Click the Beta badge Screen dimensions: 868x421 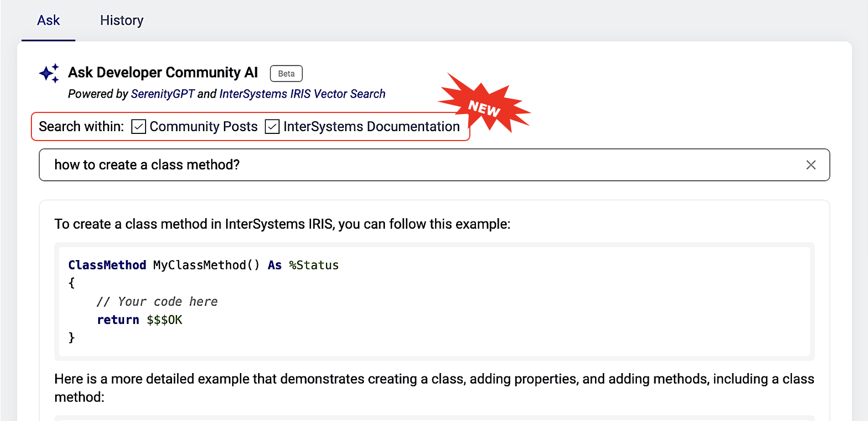coord(286,73)
